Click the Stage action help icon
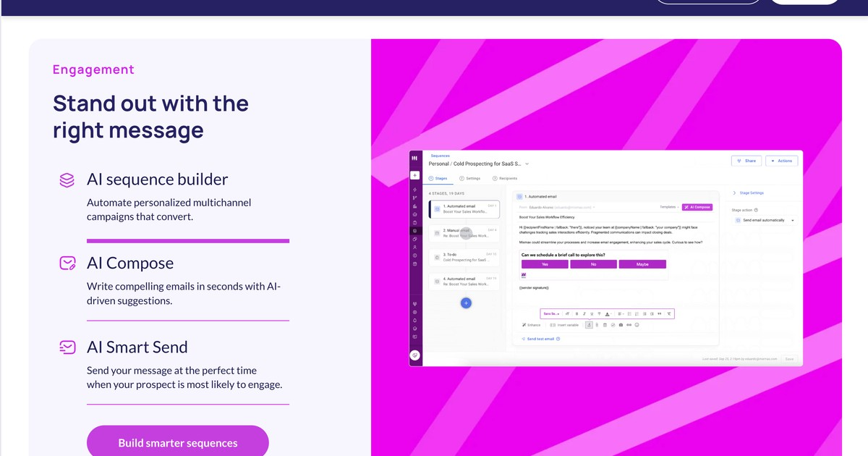The height and width of the screenshot is (456, 868). [756, 210]
